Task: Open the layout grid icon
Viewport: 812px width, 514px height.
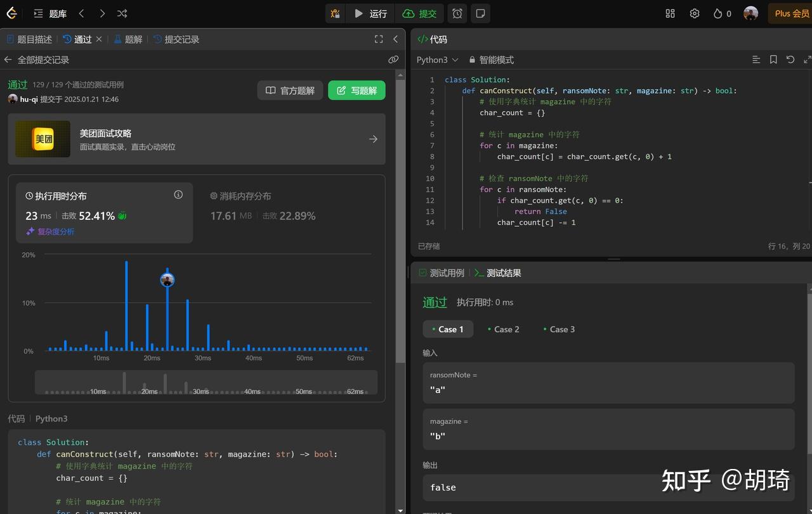Action: pyautogui.click(x=670, y=13)
